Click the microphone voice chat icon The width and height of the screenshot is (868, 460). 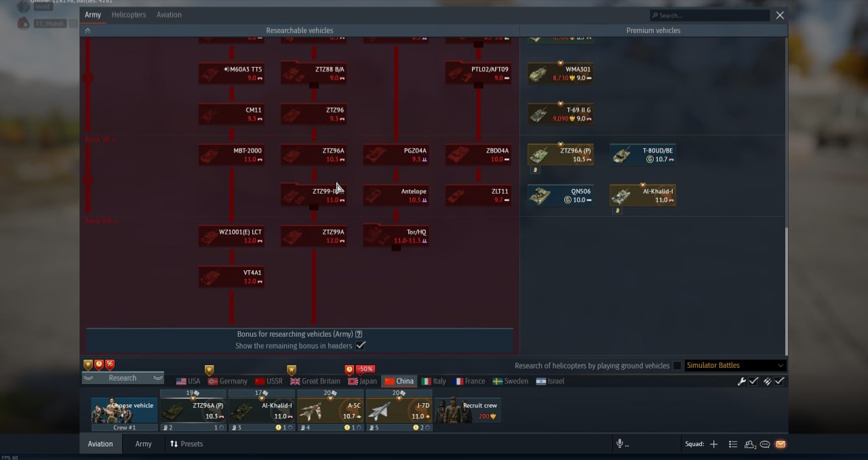(619, 444)
